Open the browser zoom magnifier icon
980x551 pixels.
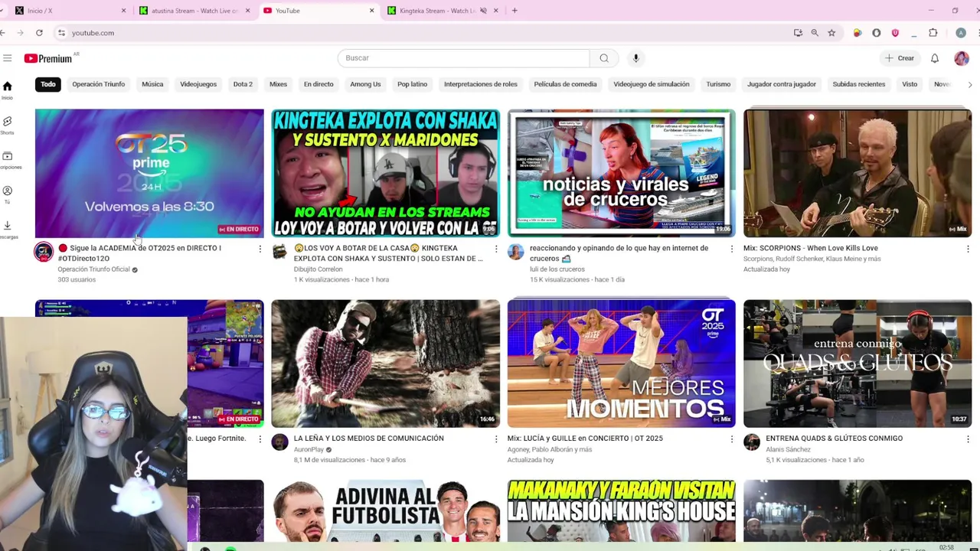(x=815, y=33)
